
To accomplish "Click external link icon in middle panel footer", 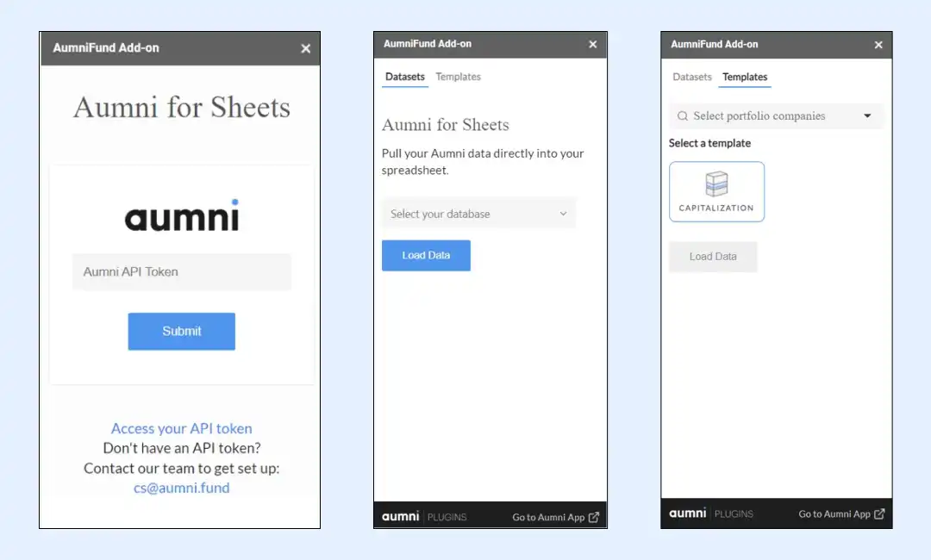I will coord(594,517).
